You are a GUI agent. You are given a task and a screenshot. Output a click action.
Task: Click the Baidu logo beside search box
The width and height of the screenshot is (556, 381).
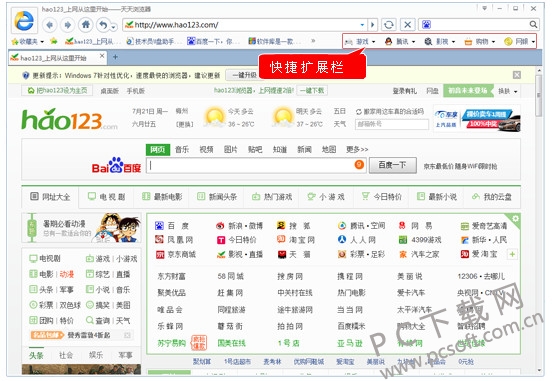[x=116, y=165]
